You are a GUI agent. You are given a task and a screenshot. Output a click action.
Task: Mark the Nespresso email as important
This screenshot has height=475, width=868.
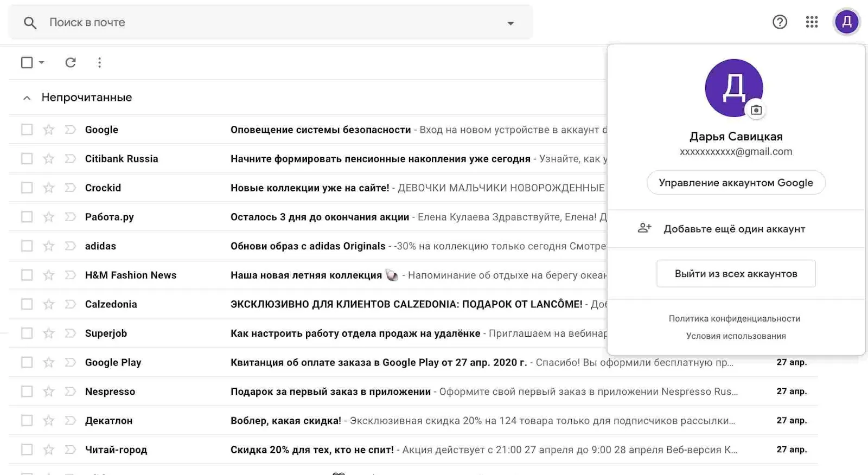pyautogui.click(x=71, y=391)
